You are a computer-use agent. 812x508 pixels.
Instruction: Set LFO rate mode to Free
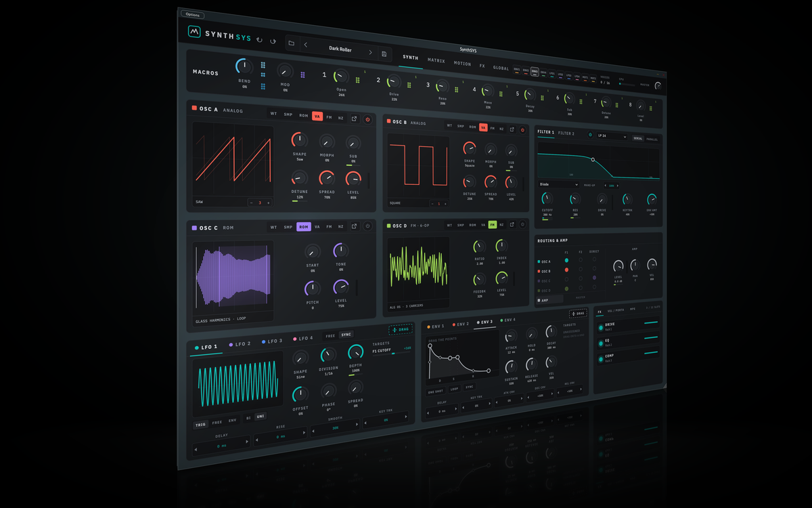tap(331, 336)
